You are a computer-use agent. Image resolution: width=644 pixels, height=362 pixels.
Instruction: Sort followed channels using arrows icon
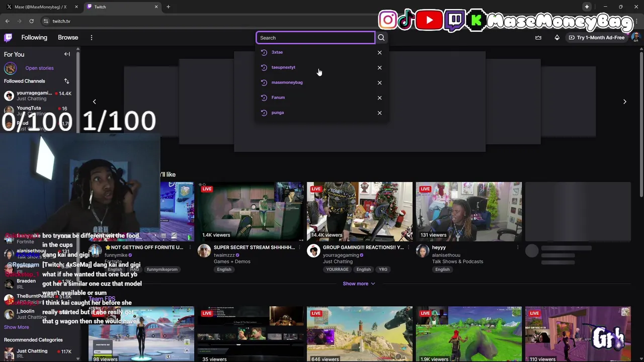coord(66,81)
